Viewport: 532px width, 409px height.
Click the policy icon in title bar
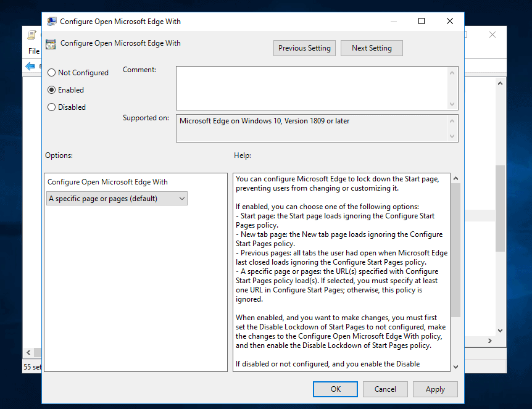point(52,22)
